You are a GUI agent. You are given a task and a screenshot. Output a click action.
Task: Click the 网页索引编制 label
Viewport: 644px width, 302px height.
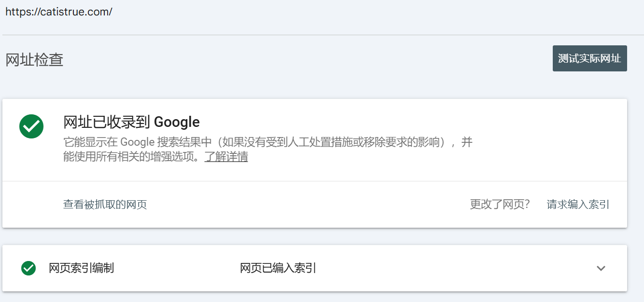click(x=81, y=268)
